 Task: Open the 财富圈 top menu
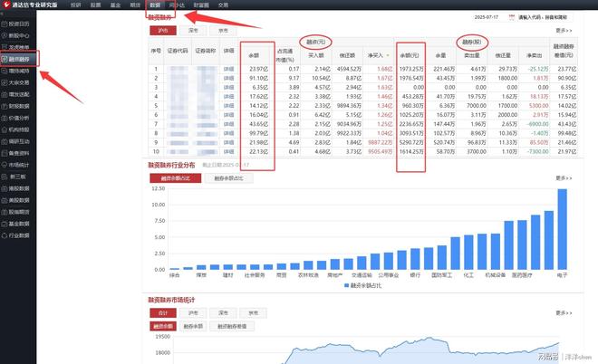[x=201, y=5]
